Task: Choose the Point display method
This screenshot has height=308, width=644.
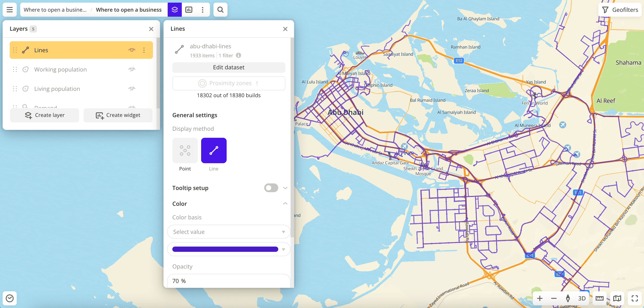Action: (185, 150)
